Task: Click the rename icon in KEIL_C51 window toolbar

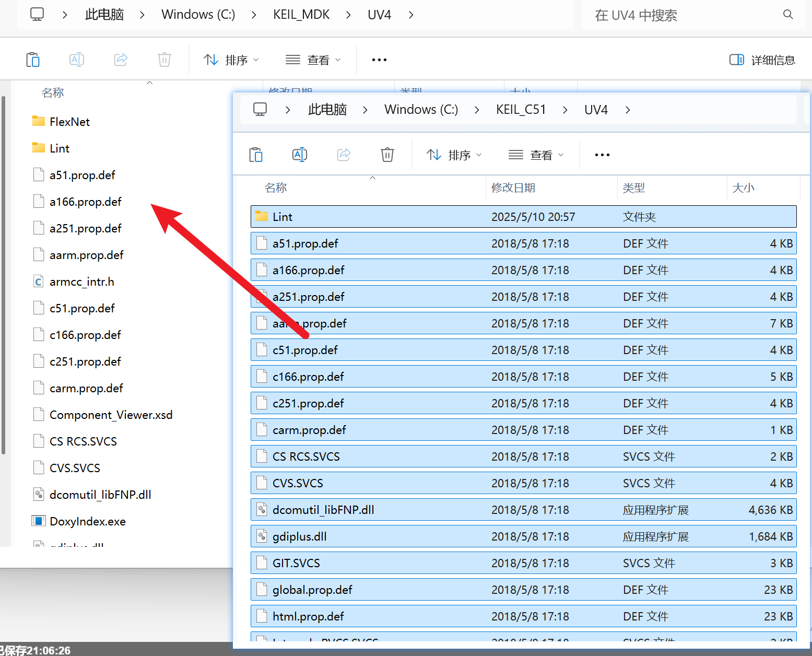Action: pos(300,155)
